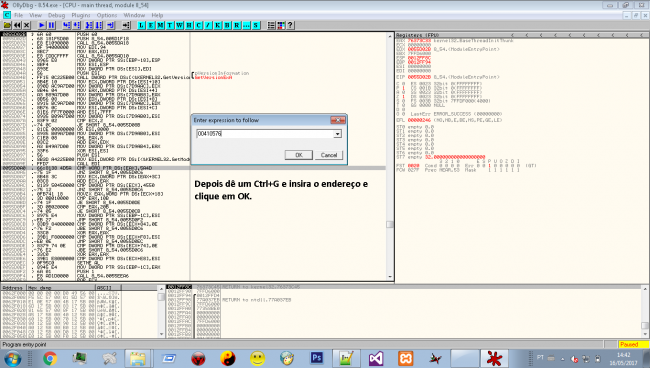Open the Windows Start menu
650x368 pixels.
12,358
